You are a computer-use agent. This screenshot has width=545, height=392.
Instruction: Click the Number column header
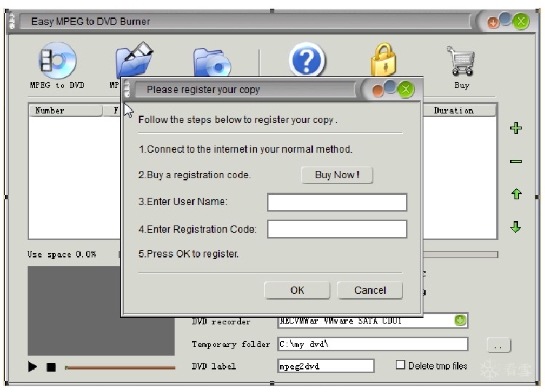(65, 111)
